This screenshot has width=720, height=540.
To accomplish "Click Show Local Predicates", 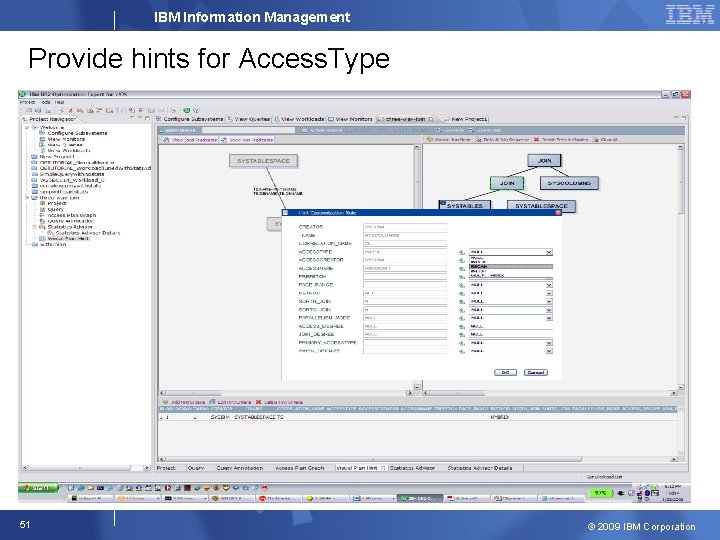I will click(190, 140).
